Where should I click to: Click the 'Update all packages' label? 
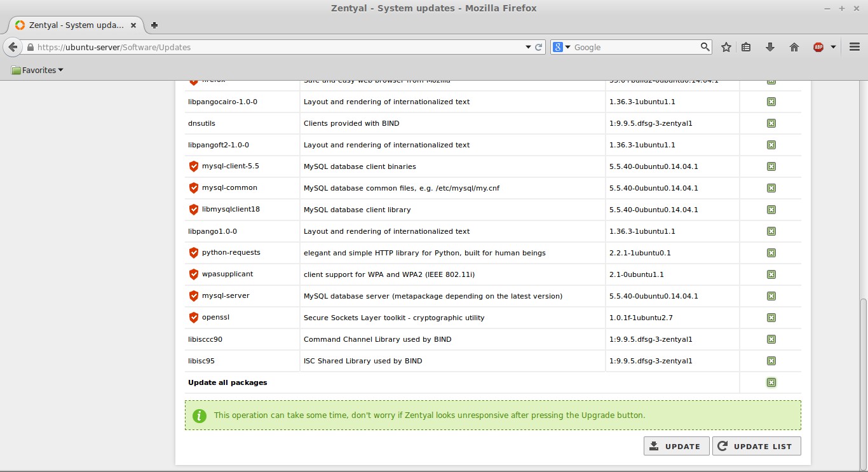click(227, 382)
